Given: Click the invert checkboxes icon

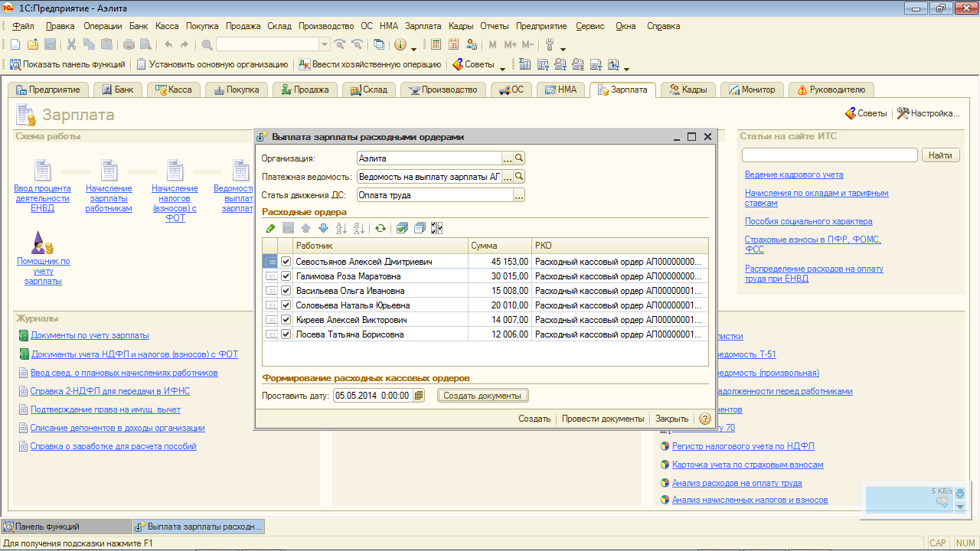Looking at the screenshot, I should (x=437, y=228).
